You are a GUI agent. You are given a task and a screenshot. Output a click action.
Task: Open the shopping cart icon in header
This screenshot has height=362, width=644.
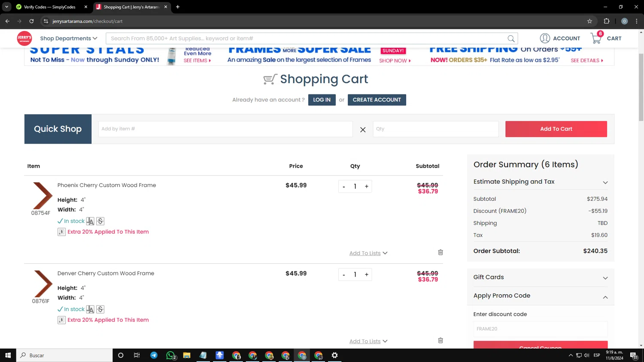pos(596,38)
